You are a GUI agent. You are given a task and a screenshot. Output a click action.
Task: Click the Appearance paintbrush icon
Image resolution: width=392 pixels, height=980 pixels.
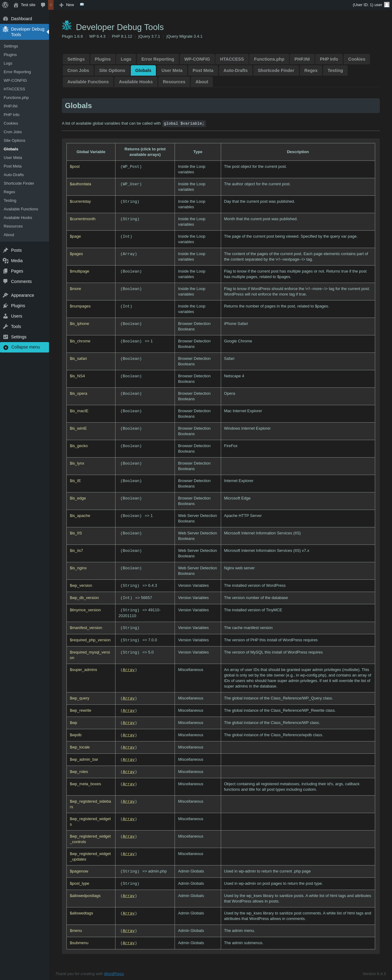6,295
